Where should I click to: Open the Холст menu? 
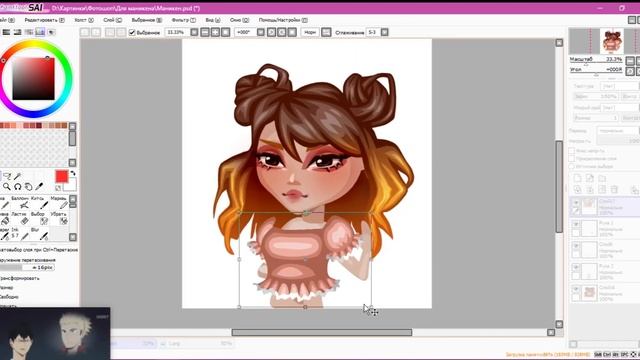coord(84,20)
